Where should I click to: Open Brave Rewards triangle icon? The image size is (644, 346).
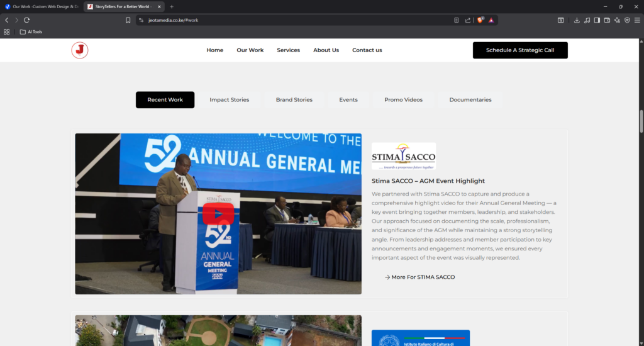pos(491,20)
